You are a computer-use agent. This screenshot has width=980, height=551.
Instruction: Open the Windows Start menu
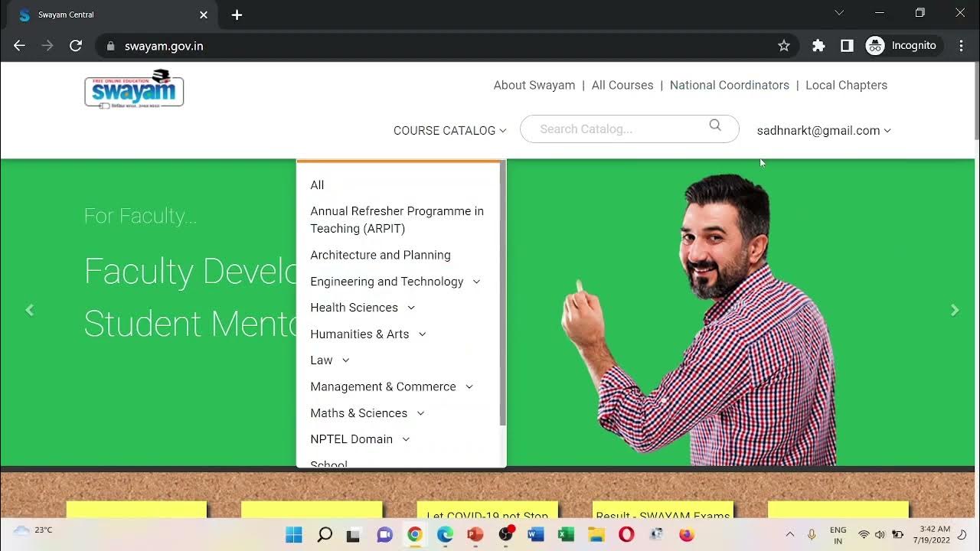[x=294, y=534]
